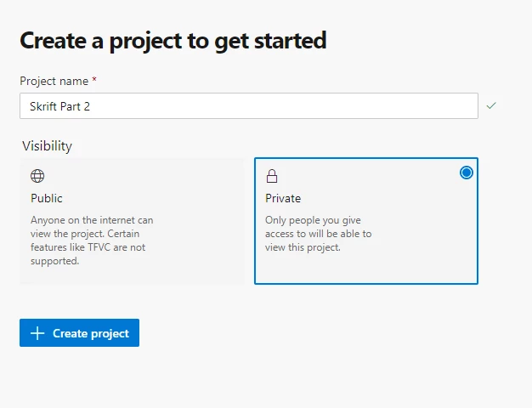Screen dimensions: 532x408
Task: Choose the Public visibility card
Action: [x=132, y=221]
